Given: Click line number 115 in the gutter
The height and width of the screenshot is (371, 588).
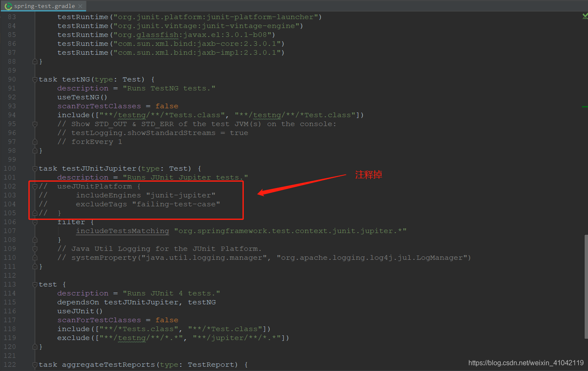Looking at the screenshot, I should [10, 302].
